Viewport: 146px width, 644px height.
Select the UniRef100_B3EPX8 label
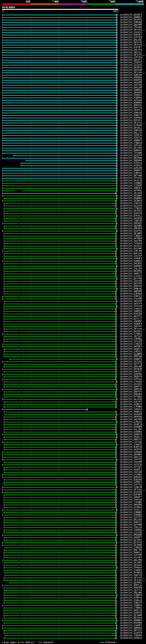point(131,447)
